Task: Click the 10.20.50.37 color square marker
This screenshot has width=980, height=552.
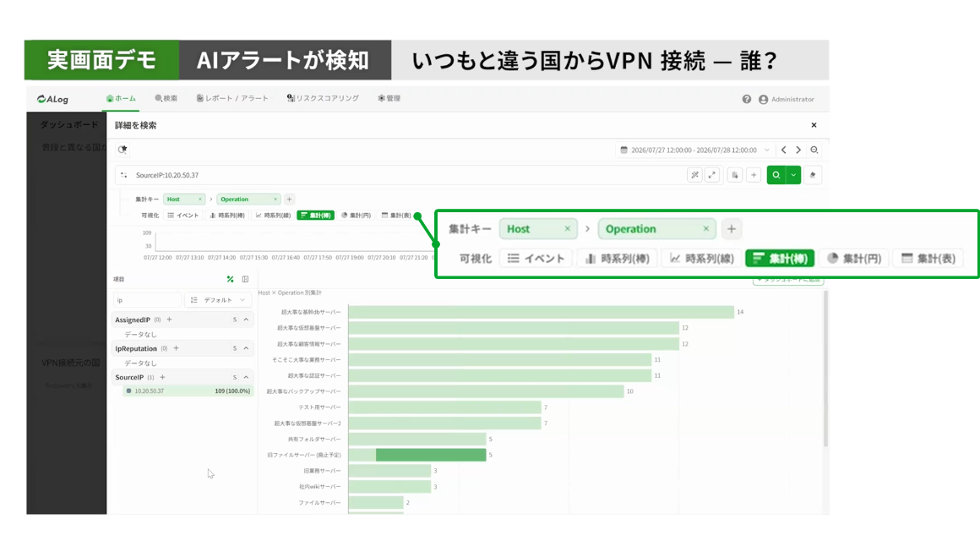Action: (x=128, y=391)
